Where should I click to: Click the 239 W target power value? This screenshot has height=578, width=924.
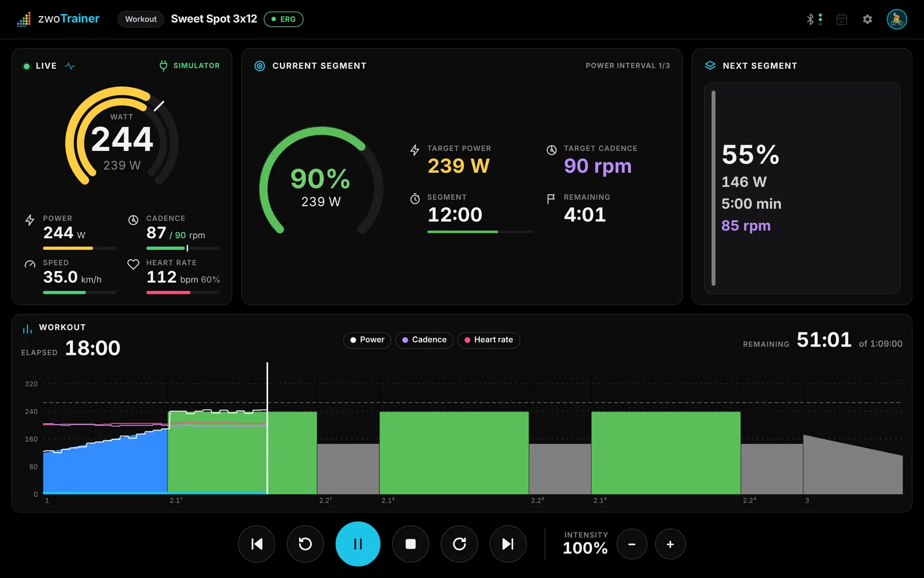click(459, 166)
